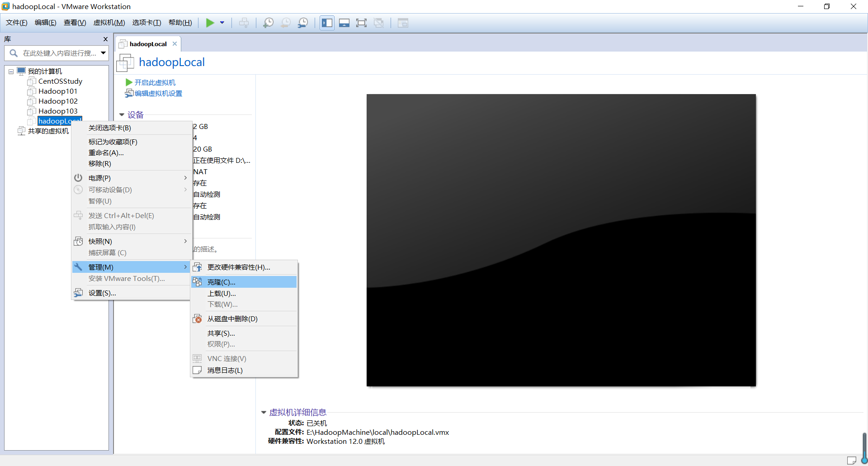This screenshot has width=868, height=466.
Task: Open the power options dropdown arrow next to play
Action: click(x=222, y=23)
